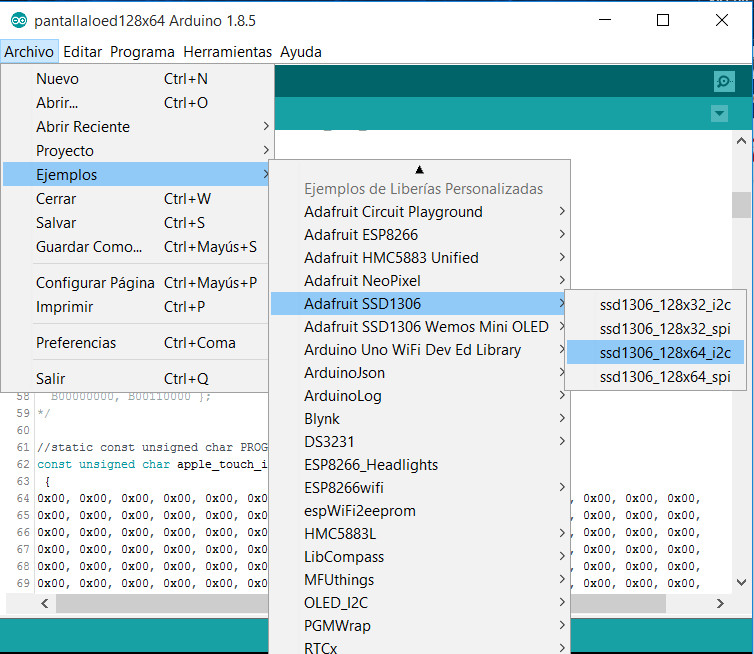This screenshot has width=754, height=654.
Task: Click Nuevo to create new sketch
Action: 57,79
